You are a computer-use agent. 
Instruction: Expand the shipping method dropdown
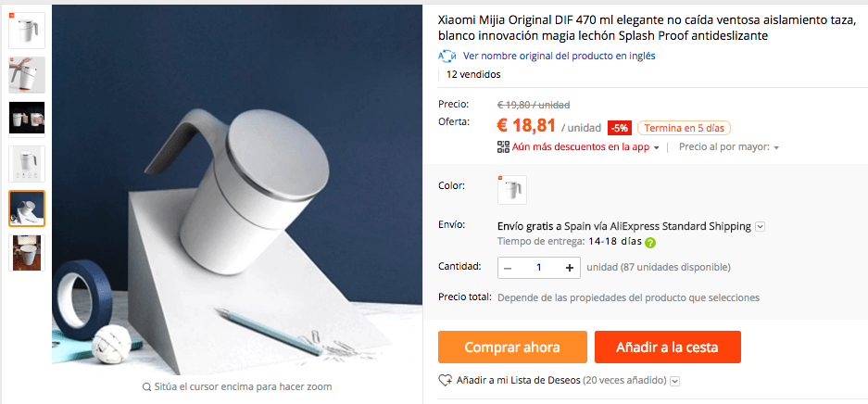pyautogui.click(x=760, y=226)
